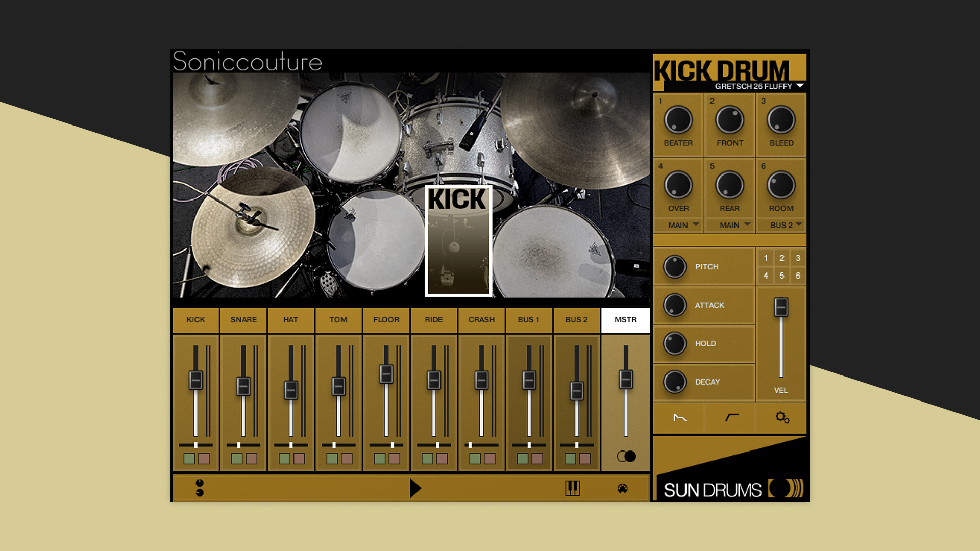Screen dimensions: 980x551
Task: Toggle the green button on SNARE channel
Action: [x=237, y=459]
